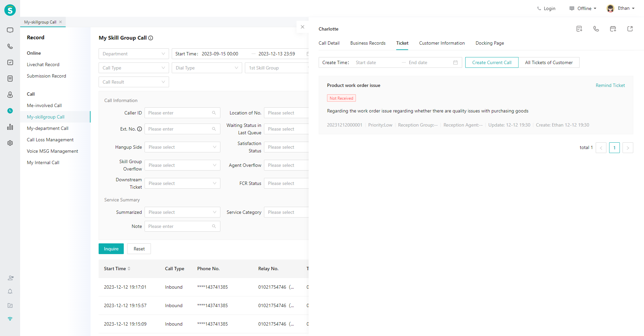Screen dimensions: 644x336
Task: Click the add calendar icon in Charlotte panel
Action: [x=613, y=29]
